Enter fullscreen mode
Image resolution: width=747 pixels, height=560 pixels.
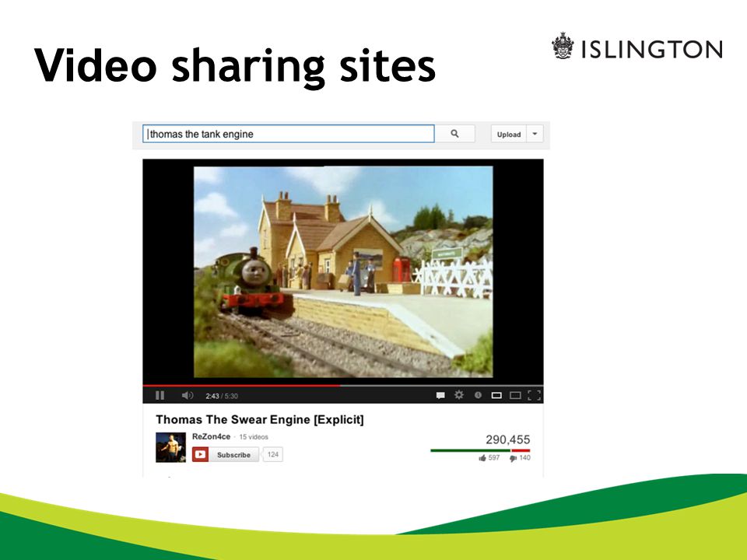(x=534, y=395)
